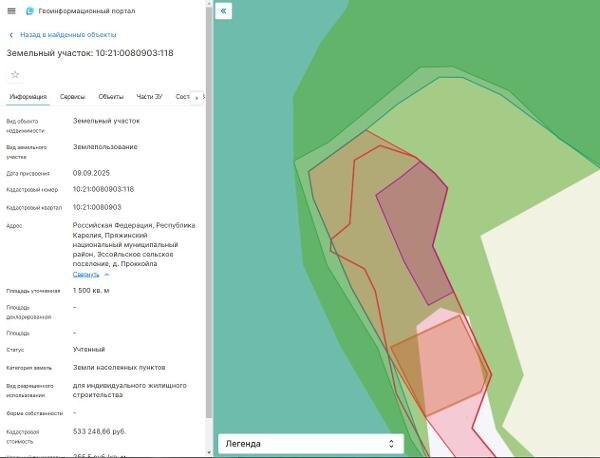The width and height of the screenshot is (600, 458).
Task: Go back via Назад к найденным объектам
Action: pos(68,35)
